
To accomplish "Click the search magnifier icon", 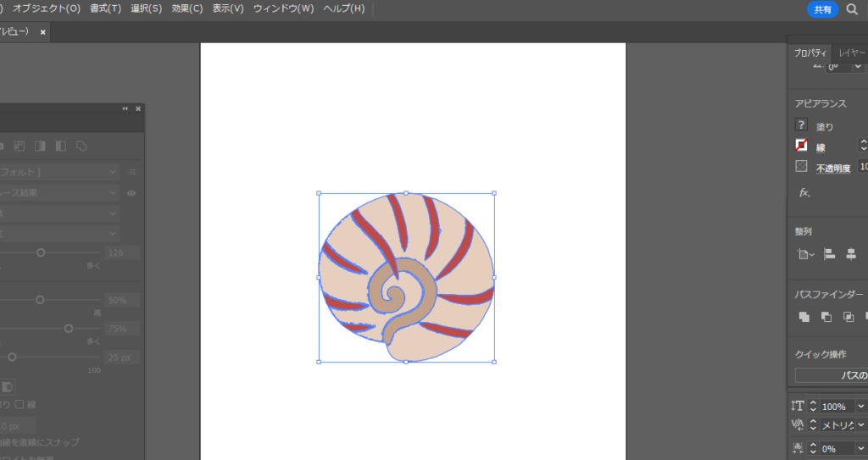I will (852, 9).
